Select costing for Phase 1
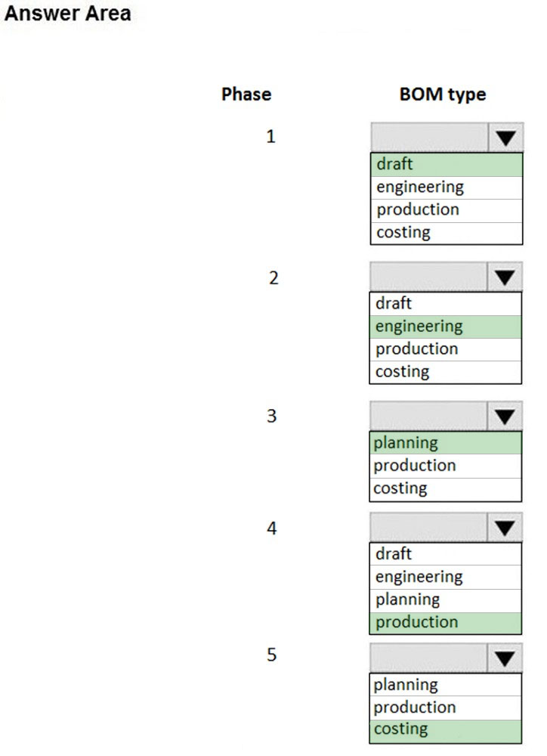This screenshot has height=756, width=547. [x=447, y=233]
